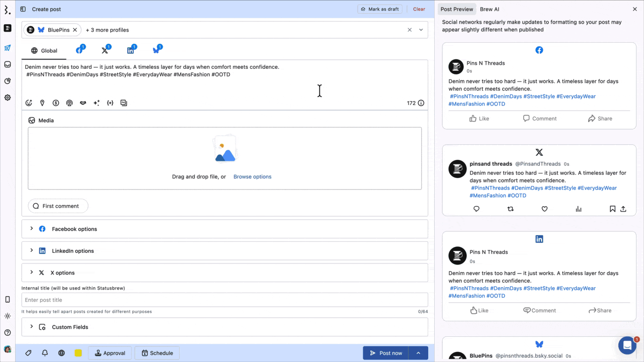The image size is (644, 362).
Task: Open the reports pie chart icon in sidebar
Action: 8,81
